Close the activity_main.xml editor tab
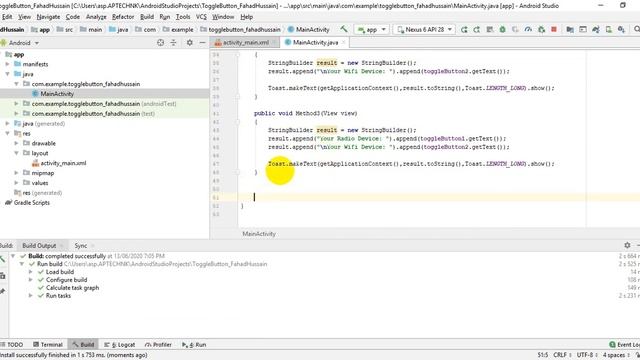Image resolution: width=640 pixels, height=360 pixels. [274, 42]
